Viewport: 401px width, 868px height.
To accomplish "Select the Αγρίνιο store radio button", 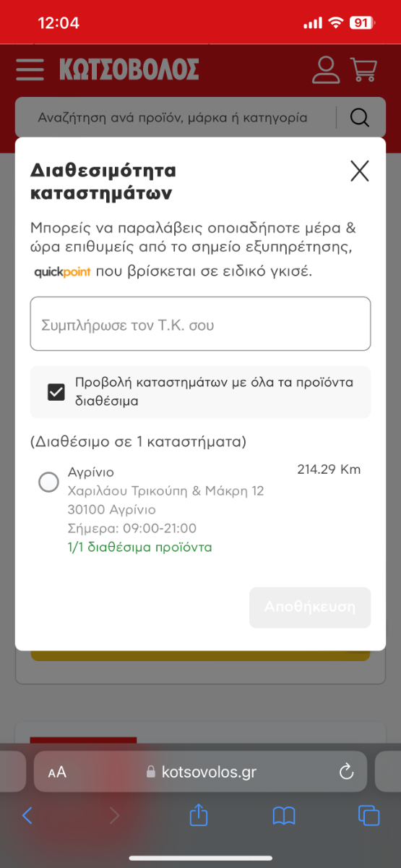I will pos(48,482).
